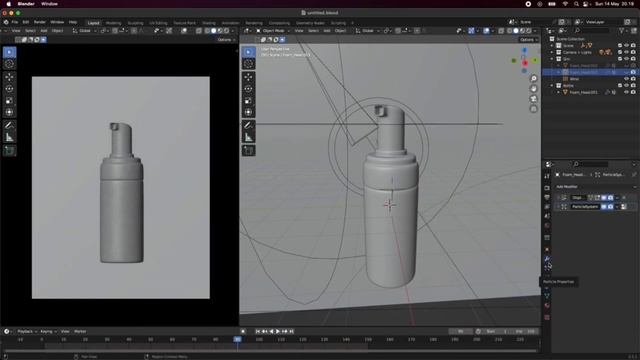Screen dimensions: 640x360
Task: Click the blue playhead frame marker
Action: (238, 339)
